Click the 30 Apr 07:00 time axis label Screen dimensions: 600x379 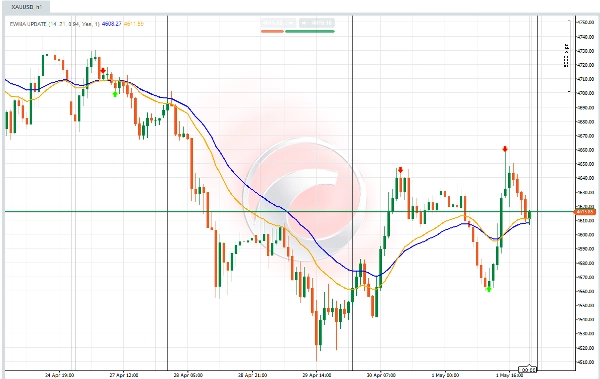point(381,375)
